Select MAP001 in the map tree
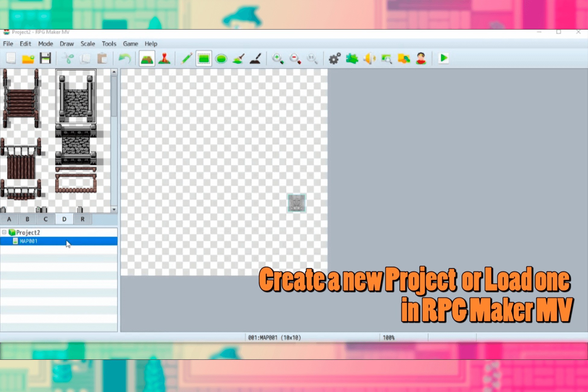This screenshot has width=588, height=392. (x=59, y=241)
